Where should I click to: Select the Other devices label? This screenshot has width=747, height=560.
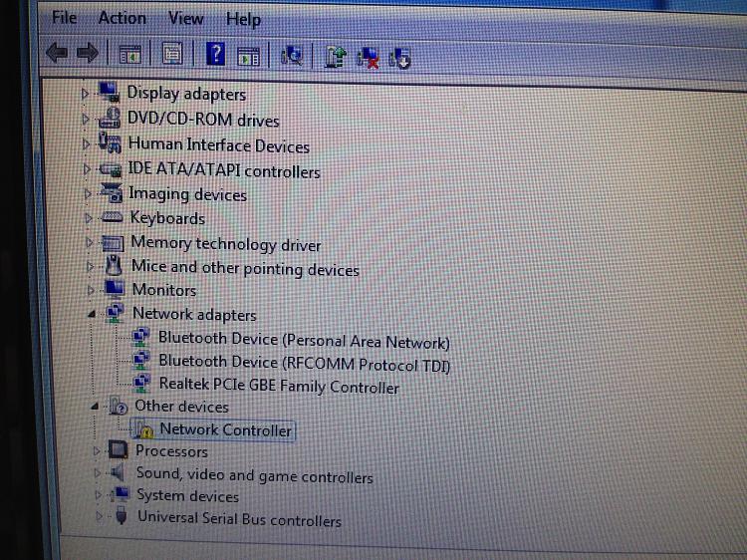(x=181, y=407)
